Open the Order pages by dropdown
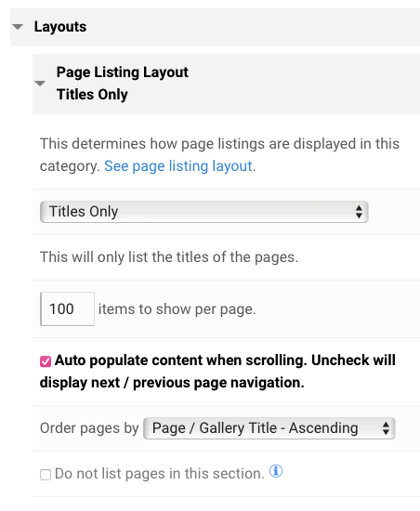The width and height of the screenshot is (420, 511). (x=269, y=428)
